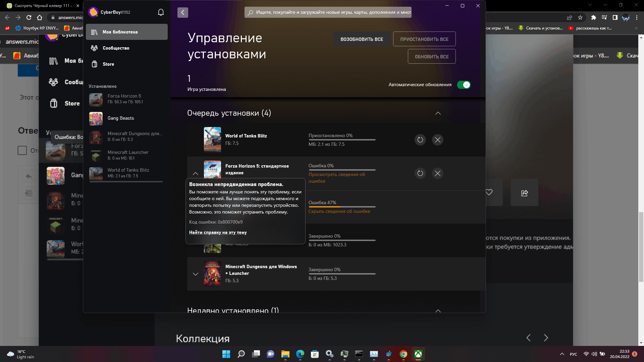The height and width of the screenshot is (362, 644).
Task: Open File Explorer from the taskbar
Action: click(285, 354)
